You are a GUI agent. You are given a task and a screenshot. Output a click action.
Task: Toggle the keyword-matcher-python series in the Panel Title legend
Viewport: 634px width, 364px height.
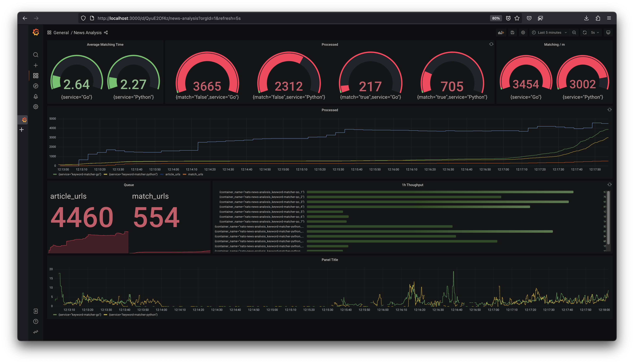tap(133, 315)
